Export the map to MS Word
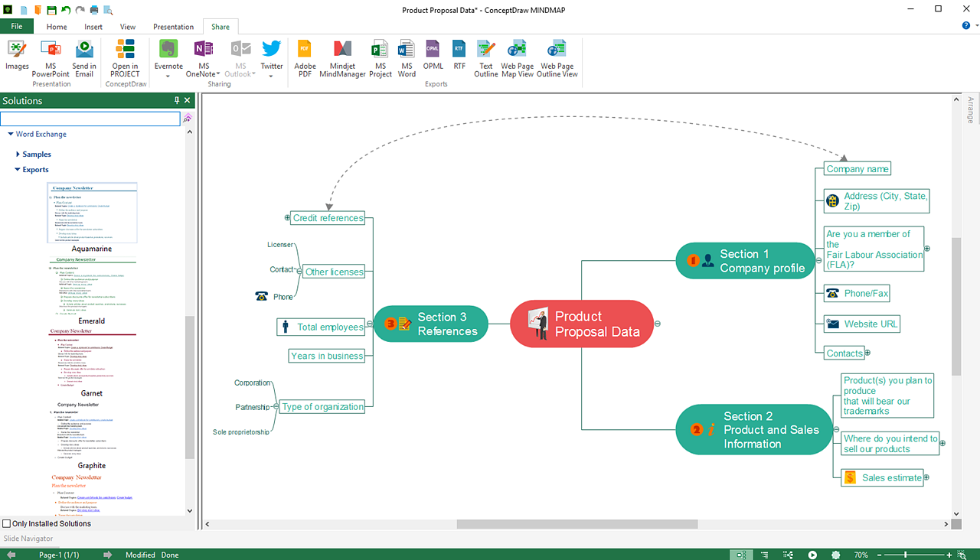Viewport: 980px width, 560px height. coord(407,58)
